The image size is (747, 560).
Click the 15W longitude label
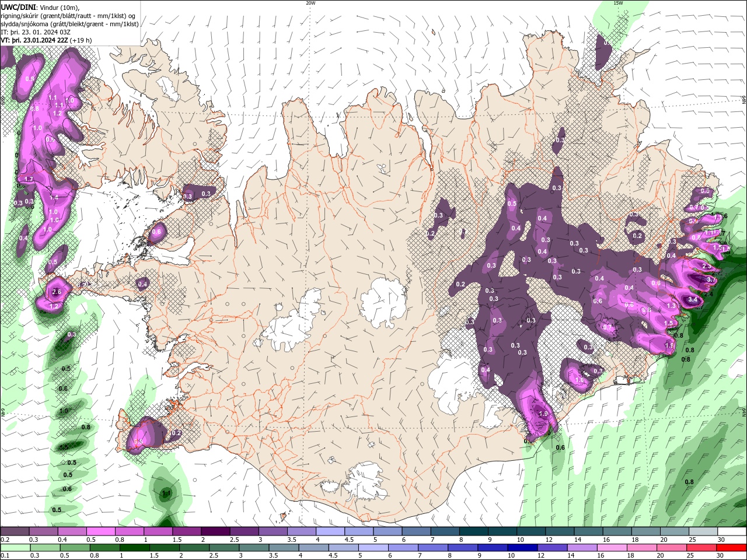[618, 3]
